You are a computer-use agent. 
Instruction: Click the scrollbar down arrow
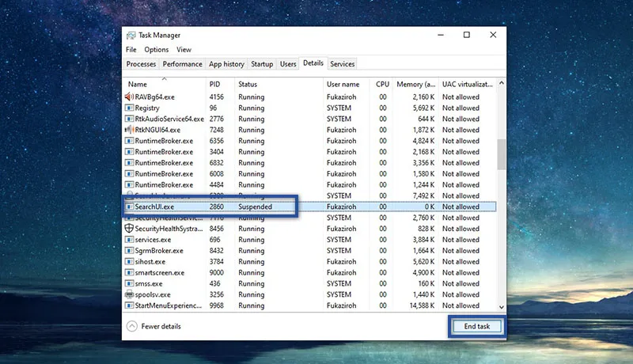[502, 307]
